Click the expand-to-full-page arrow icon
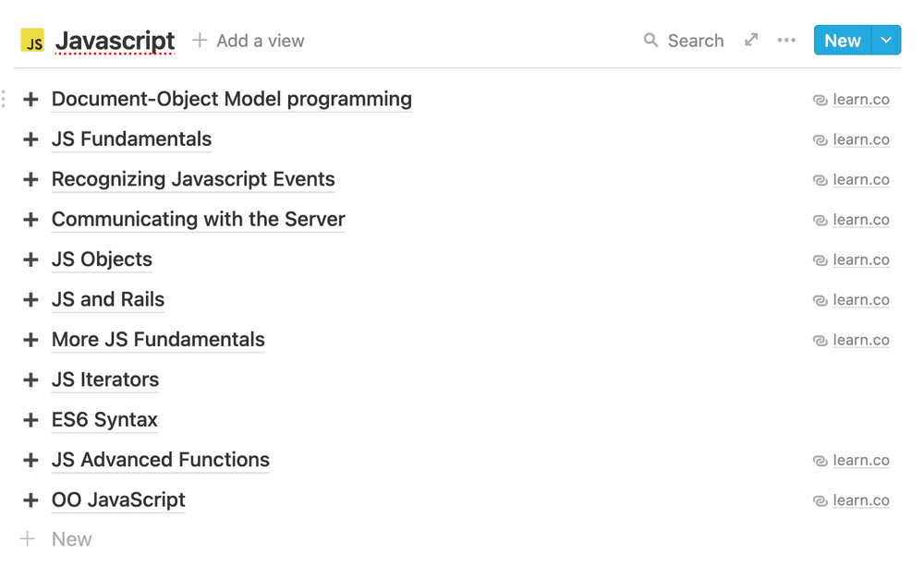This screenshot has width=924, height=566. pyautogui.click(x=750, y=41)
